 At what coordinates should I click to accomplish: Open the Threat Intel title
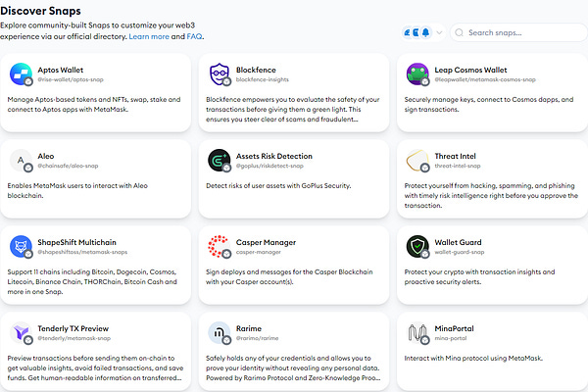click(x=455, y=156)
